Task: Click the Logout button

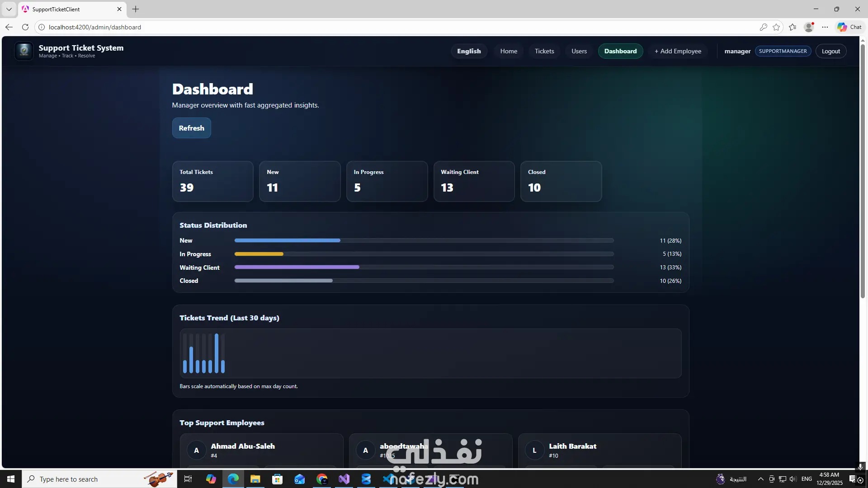Action: point(830,51)
